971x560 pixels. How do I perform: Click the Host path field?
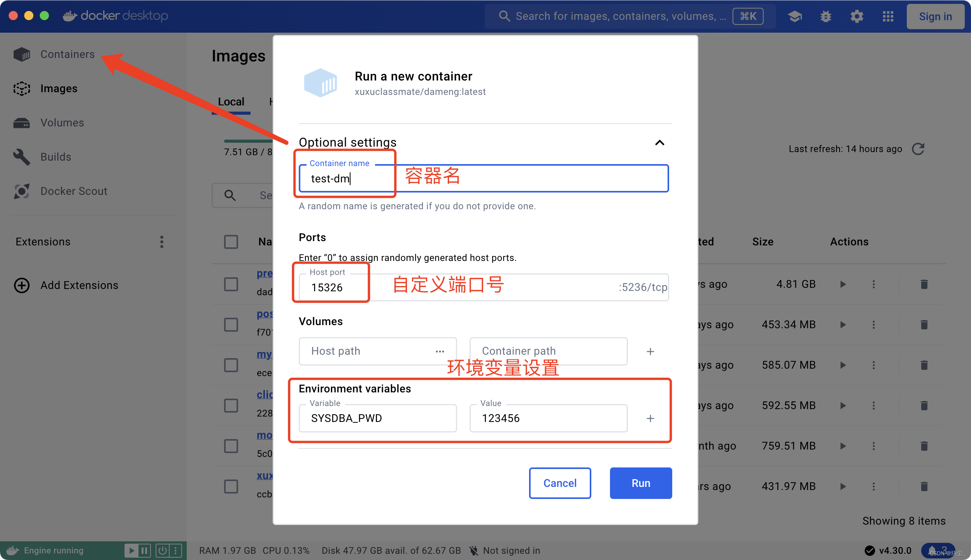click(x=378, y=351)
